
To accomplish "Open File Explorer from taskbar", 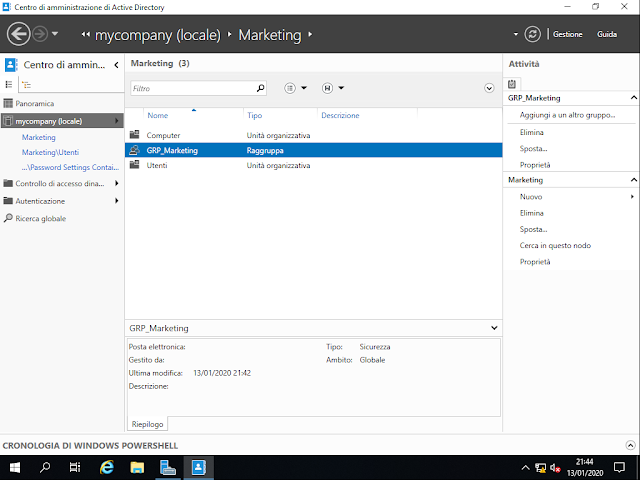I will (x=137, y=467).
